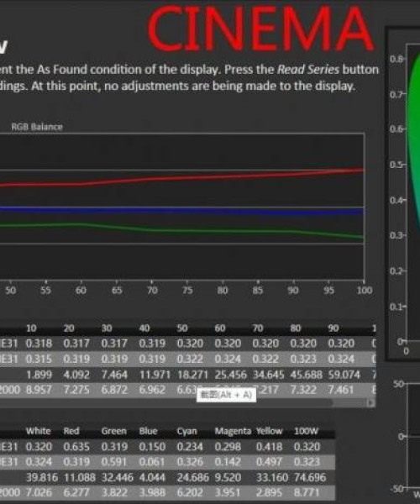Click Blue x value 0.150
The height and width of the screenshot is (504, 420).
click(x=152, y=447)
